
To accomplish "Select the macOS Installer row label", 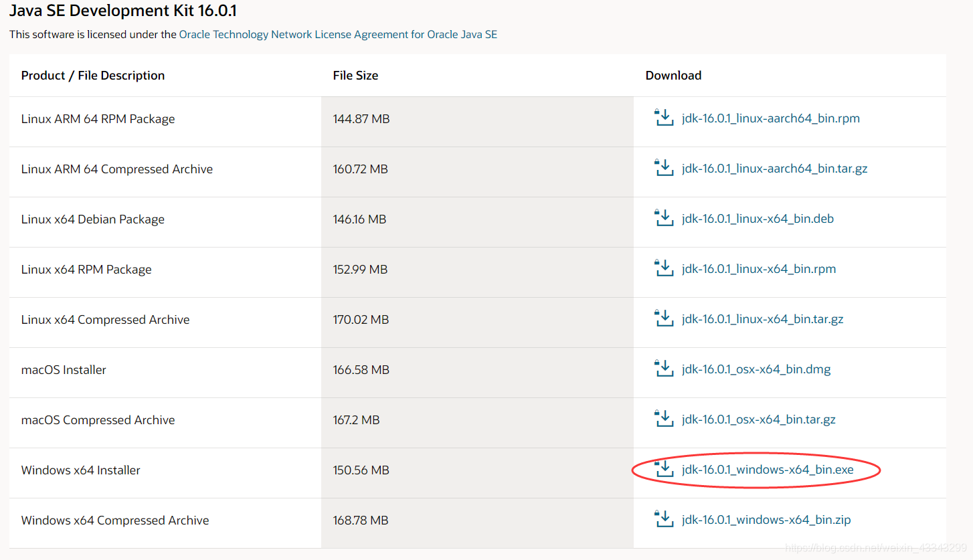I will pyautogui.click(x=64, y=369).
